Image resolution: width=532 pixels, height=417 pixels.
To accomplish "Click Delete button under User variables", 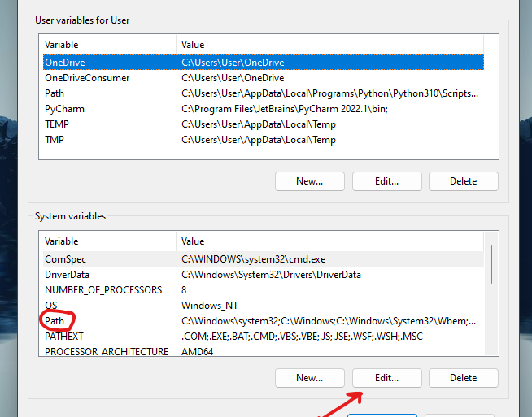I will tap(464, 181).
